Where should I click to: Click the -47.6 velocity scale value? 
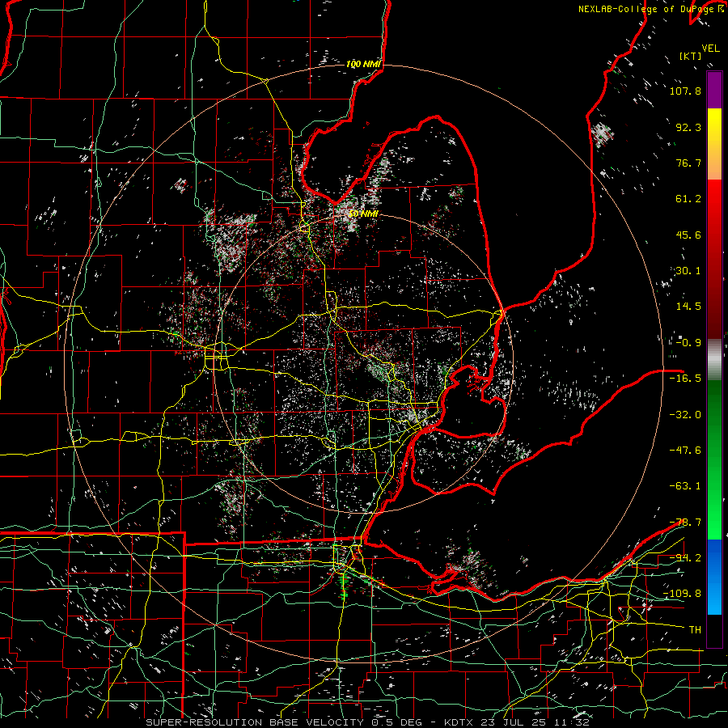click(685, 451)
